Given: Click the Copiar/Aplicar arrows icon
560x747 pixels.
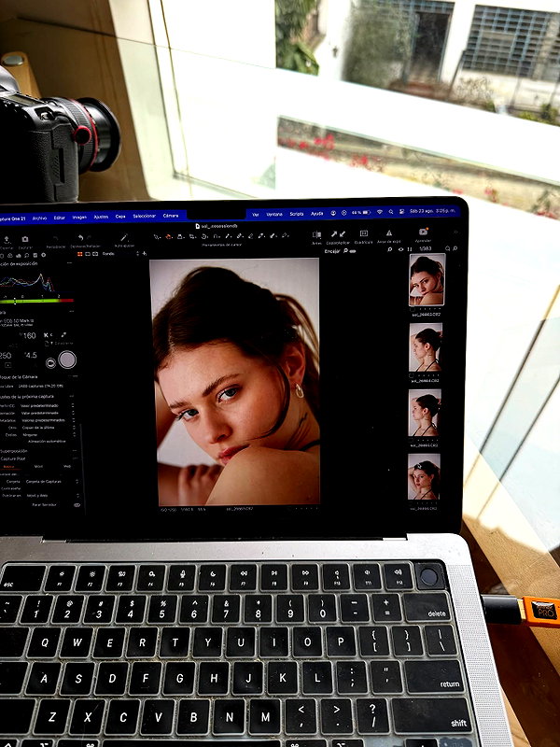Looking at the screenshot, I should coord(338,234).
